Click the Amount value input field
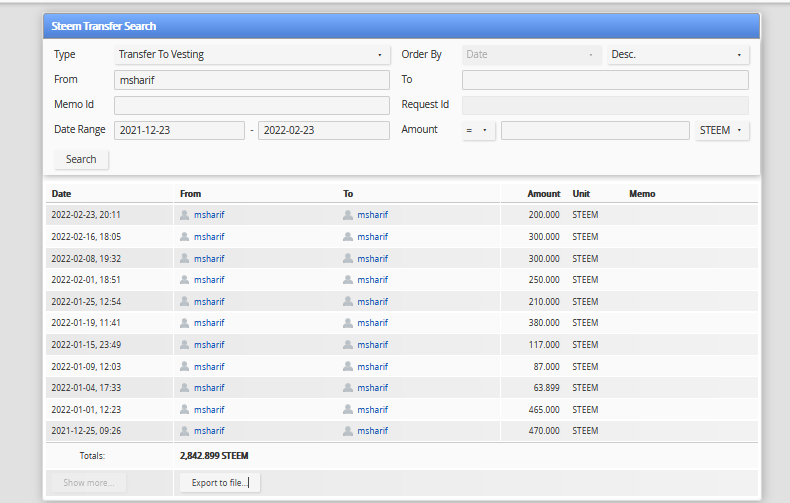The image size is (790, 503). [595, 130]
